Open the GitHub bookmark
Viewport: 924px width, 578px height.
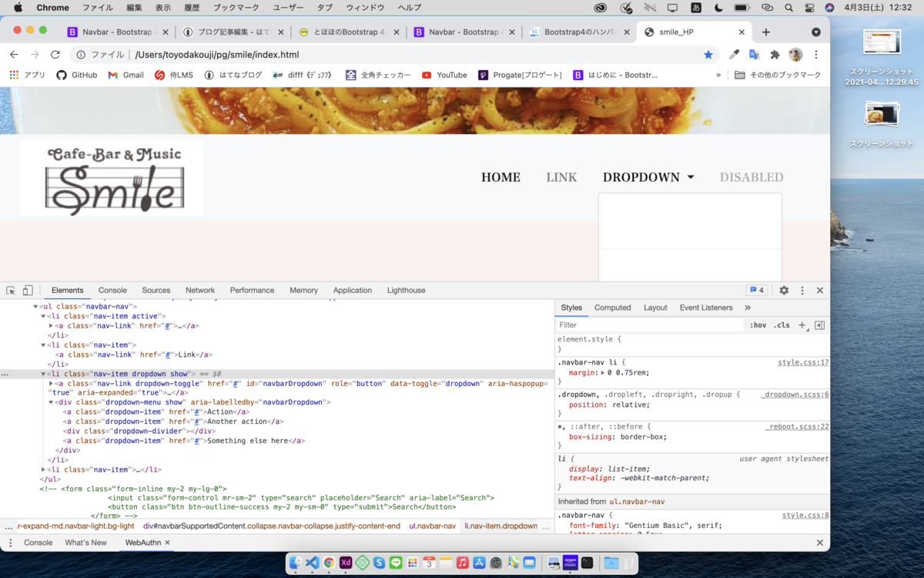click(77, 75)
